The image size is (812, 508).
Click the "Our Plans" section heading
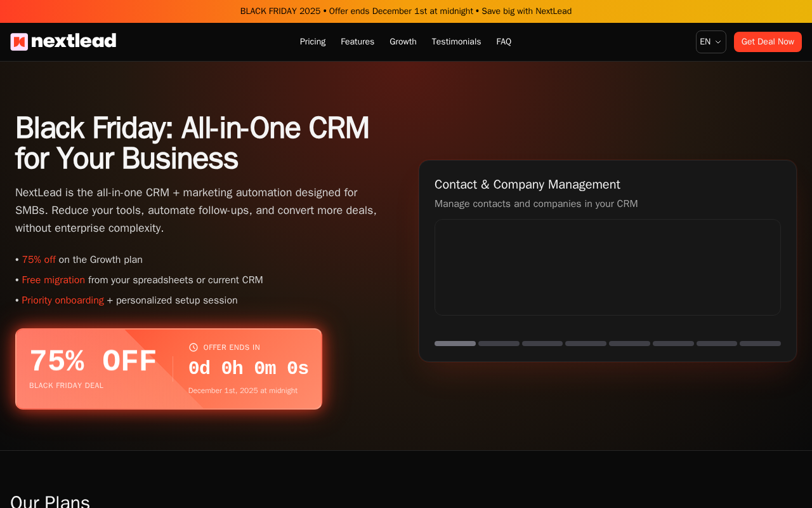[x=50, y=502]
